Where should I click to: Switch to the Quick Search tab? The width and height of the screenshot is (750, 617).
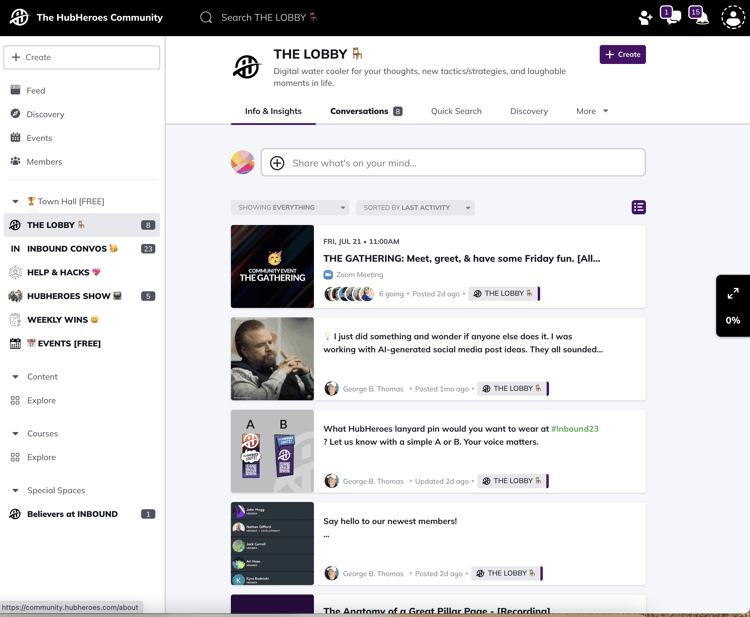[x=456, y=111]
